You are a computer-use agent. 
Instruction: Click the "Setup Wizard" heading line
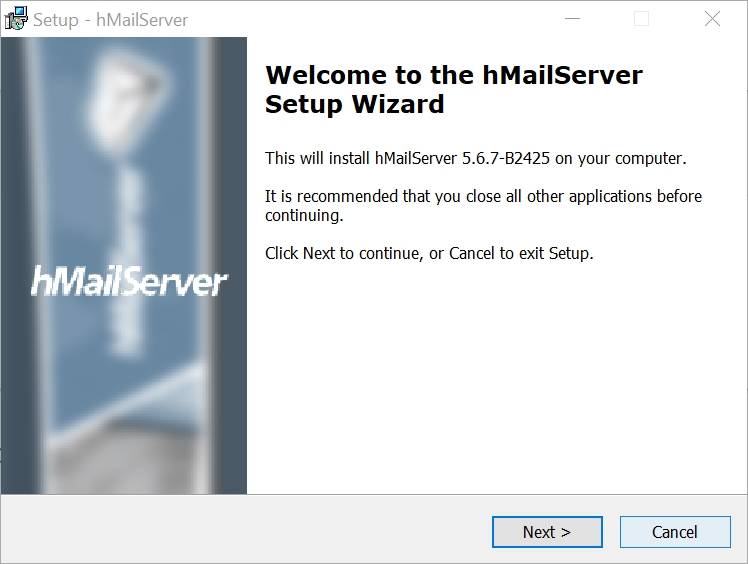pyautogui.click(x=355, y=104)
